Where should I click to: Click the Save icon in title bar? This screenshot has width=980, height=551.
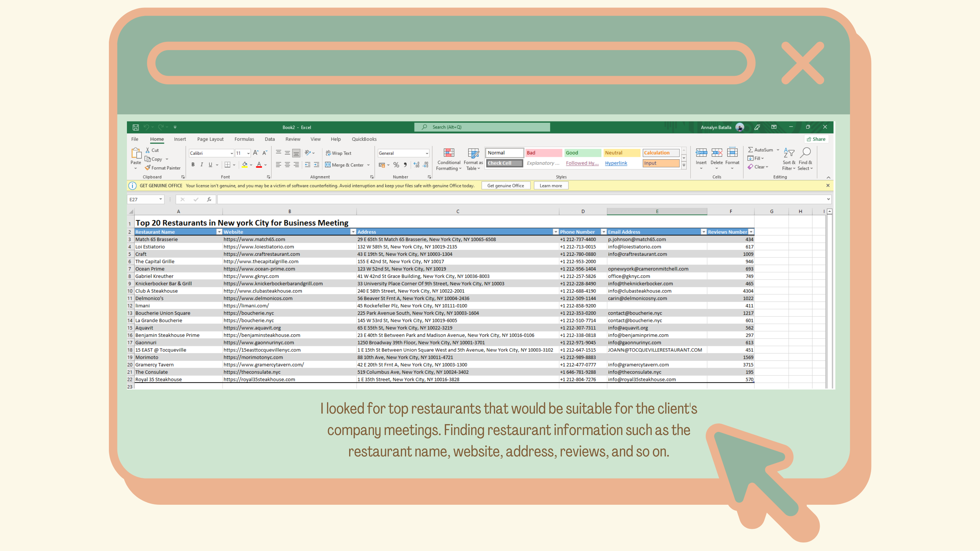tap(135, 127)
